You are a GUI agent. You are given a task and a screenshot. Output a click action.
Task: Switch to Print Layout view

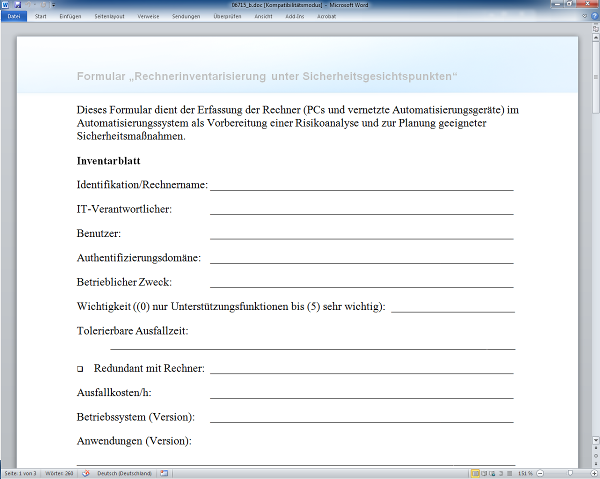point(475,473)
